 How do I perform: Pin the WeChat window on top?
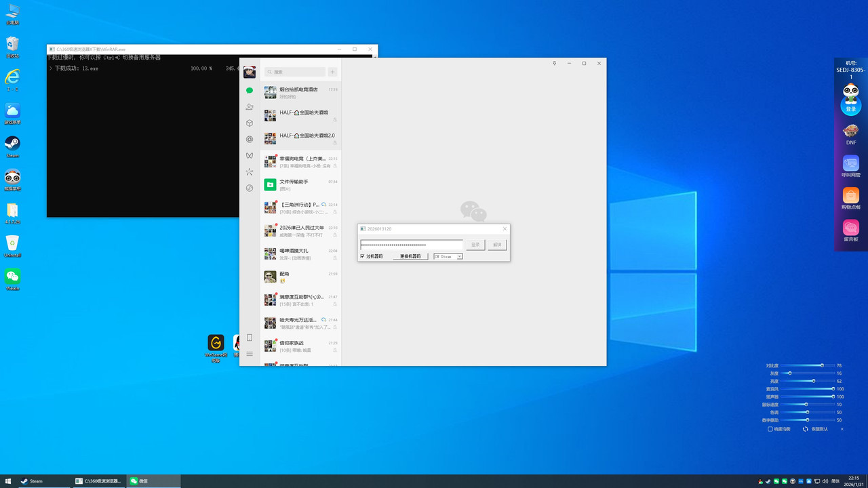click(555, 63)
